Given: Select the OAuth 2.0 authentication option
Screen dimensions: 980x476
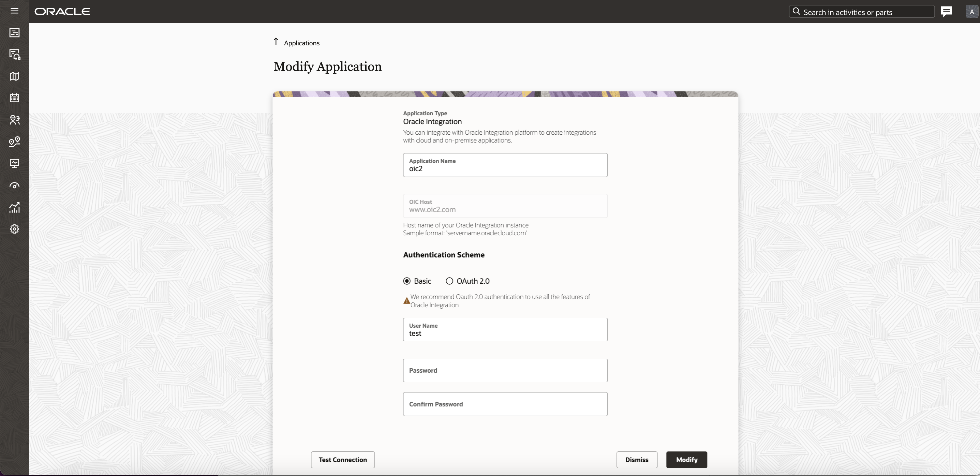Looking at the screenshot, I should [x=449, y=281].
